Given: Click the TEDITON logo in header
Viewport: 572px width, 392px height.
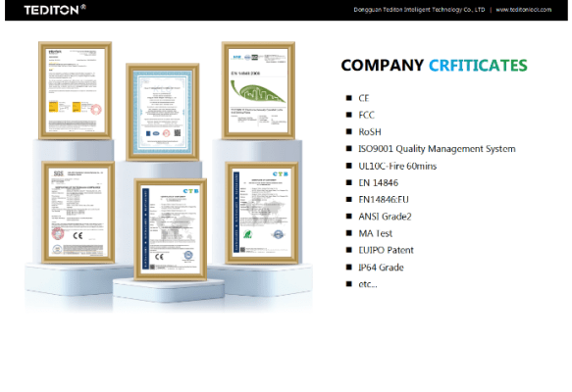Looking at the screenshot, I should click(x=55, y=10).
